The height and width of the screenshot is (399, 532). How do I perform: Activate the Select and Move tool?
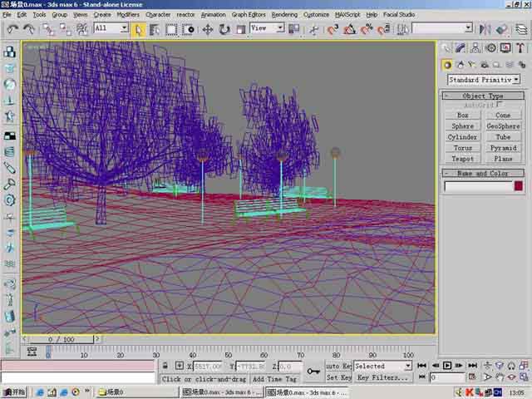tap(208, 29)
